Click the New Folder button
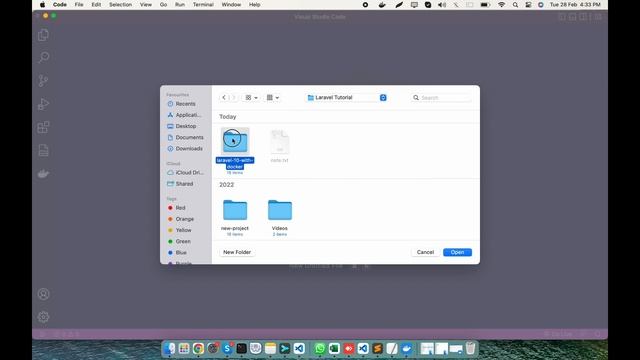640x360 pixels. tap(237, 252)
